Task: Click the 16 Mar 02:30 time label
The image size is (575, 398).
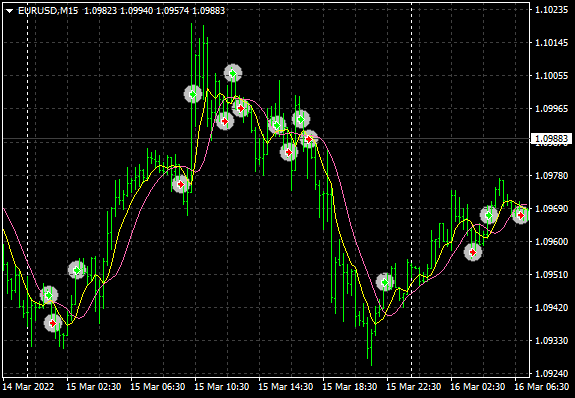Action: [477, 387]
